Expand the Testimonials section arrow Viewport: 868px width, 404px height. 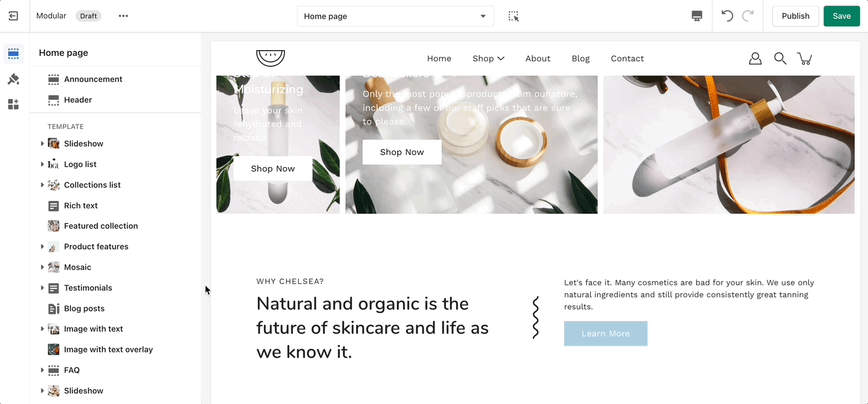pos(42,288)
